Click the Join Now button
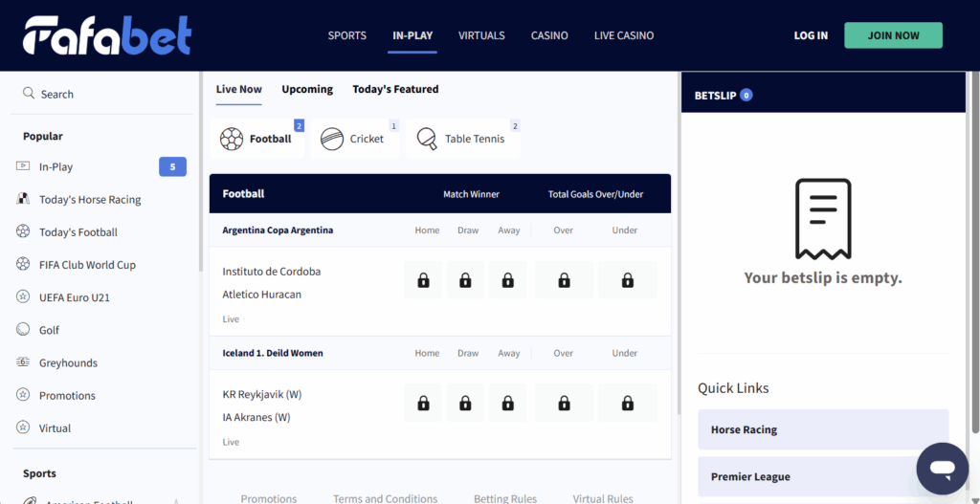Screen dimensions: 980x504 point(893,35)
